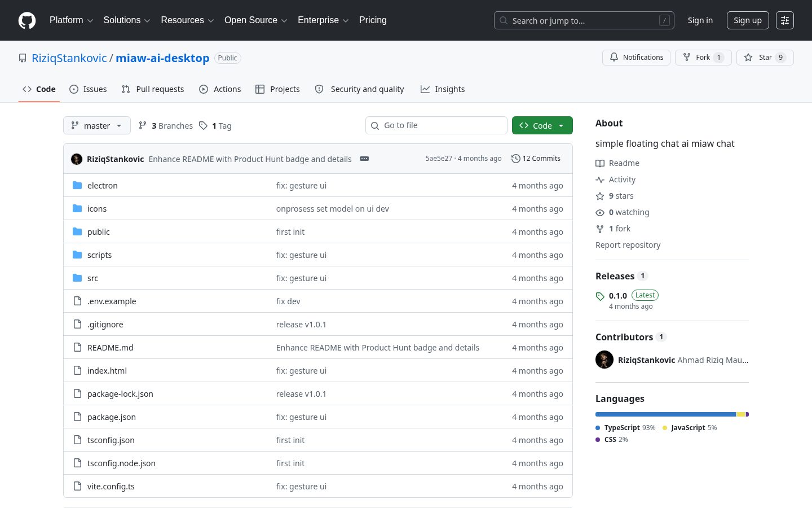Open commit hash 5ae5e27
812x508 pixels.
pos(439,159)
